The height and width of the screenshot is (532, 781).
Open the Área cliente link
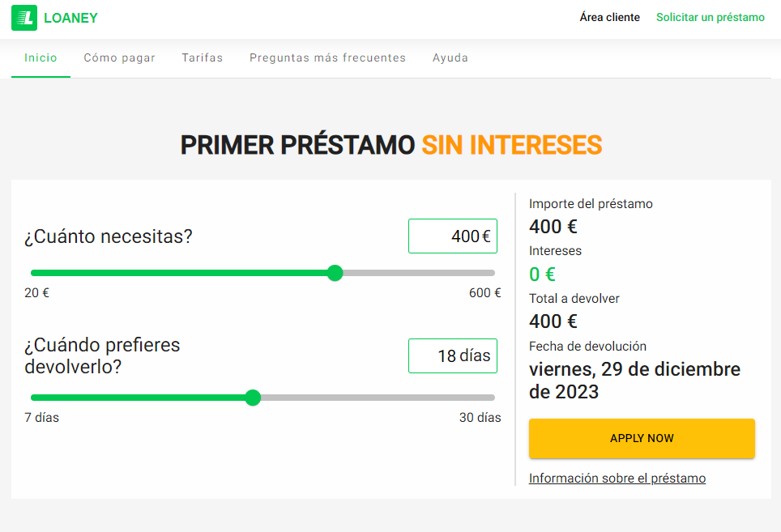[x=609, y=17]
